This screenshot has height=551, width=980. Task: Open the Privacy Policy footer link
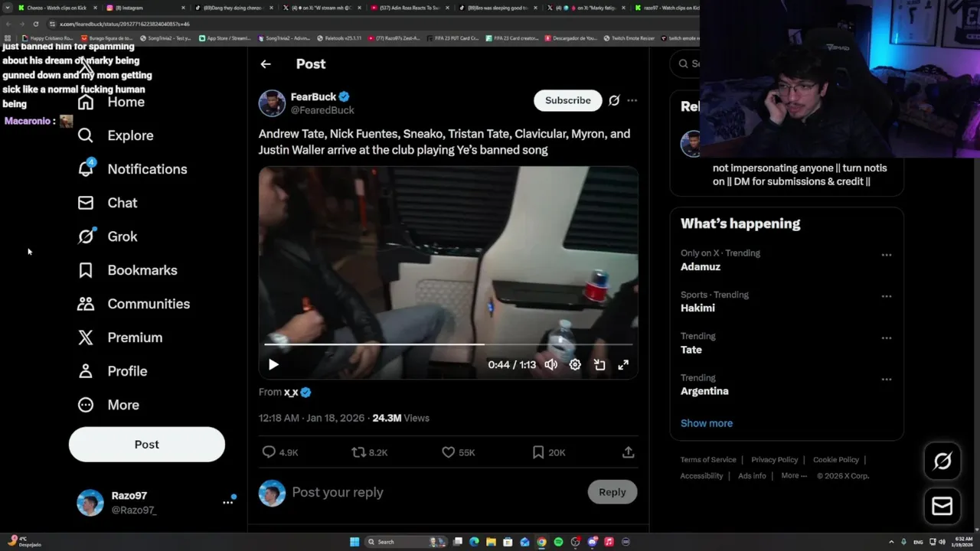coord(774,460)
